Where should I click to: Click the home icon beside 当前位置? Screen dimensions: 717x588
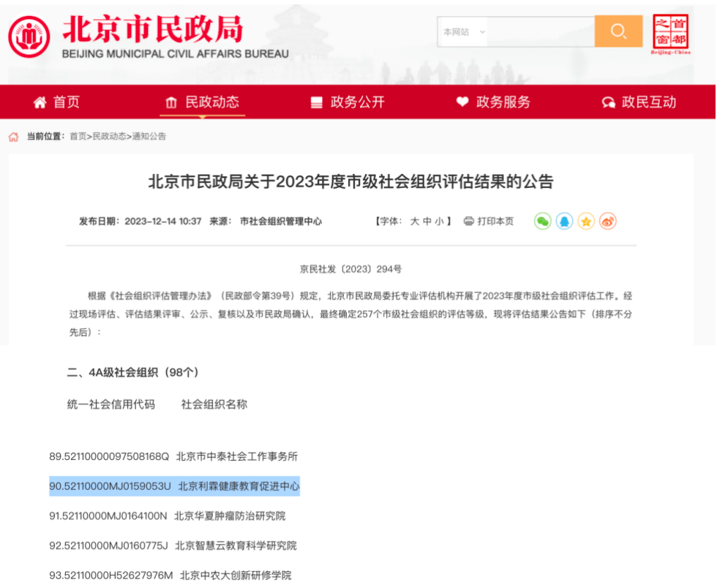(x=13, y=137)
